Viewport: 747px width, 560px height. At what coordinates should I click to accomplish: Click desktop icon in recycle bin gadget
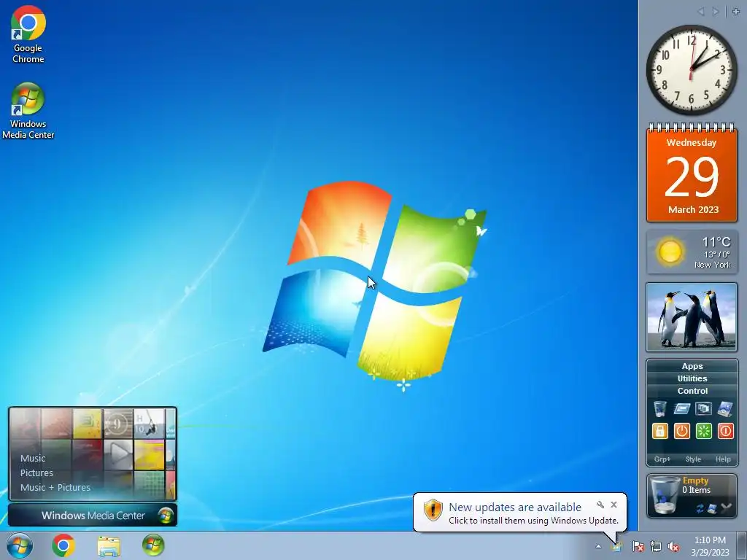713,509
